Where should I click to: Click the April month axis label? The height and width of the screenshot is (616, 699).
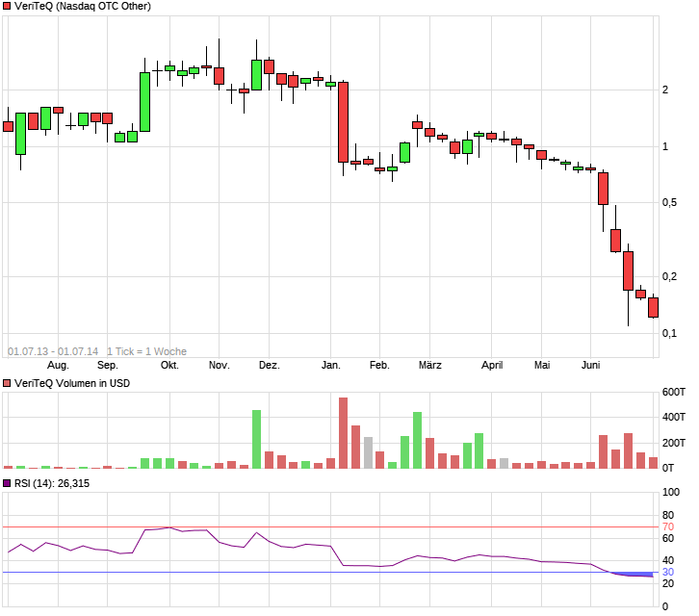[x=492, y=366]
